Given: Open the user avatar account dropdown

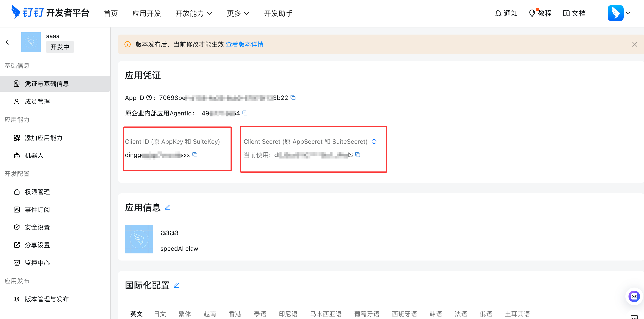Looking at the screenshot, I should (x=619, y=13).
